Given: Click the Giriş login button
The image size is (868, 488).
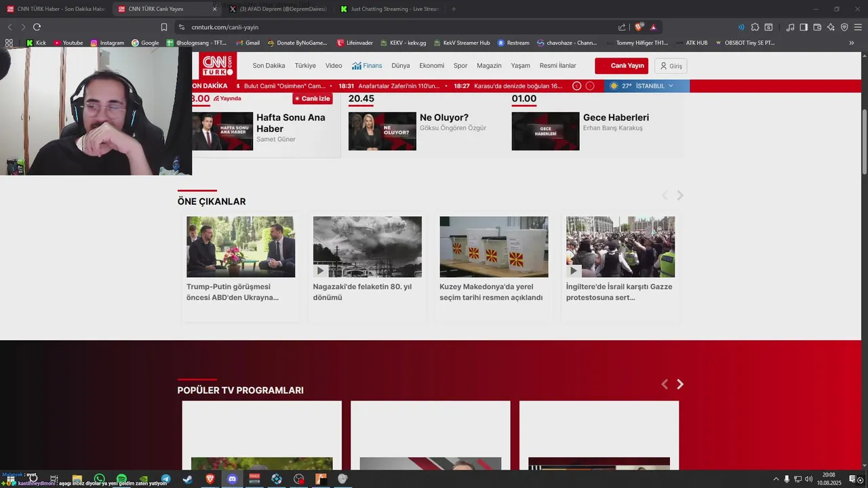Looking at the screenshot, I should pos(671,66).
